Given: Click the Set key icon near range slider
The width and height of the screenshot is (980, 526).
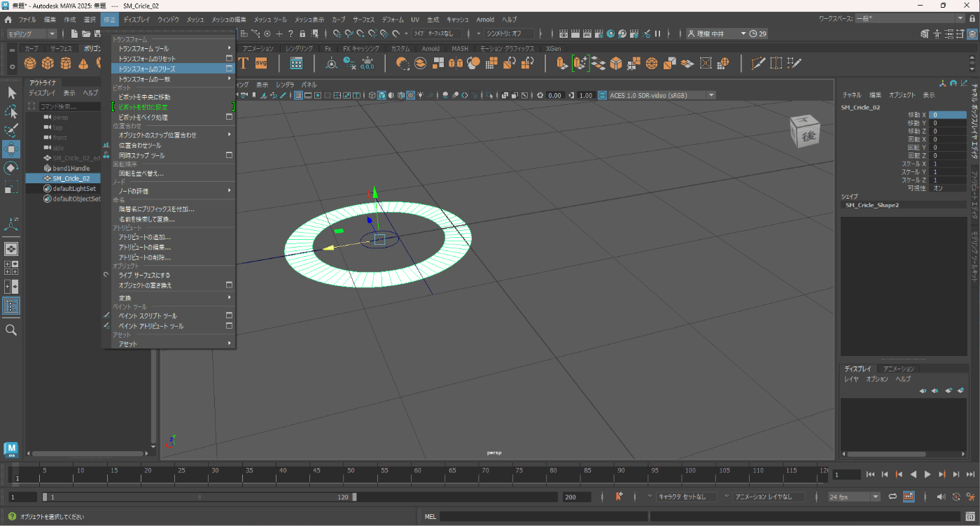Looking at the screenshot, I should pos(619,497).
